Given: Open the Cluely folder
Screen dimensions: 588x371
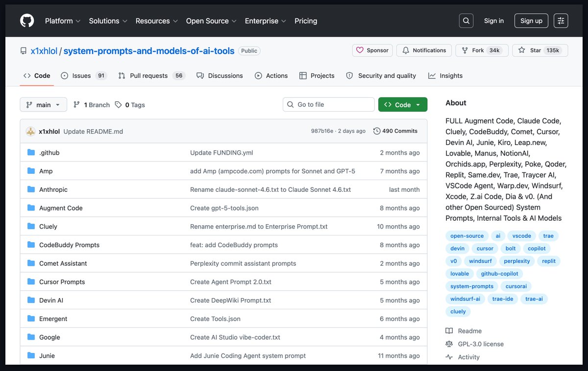Looking at the screenshot, I should point(48,227).
